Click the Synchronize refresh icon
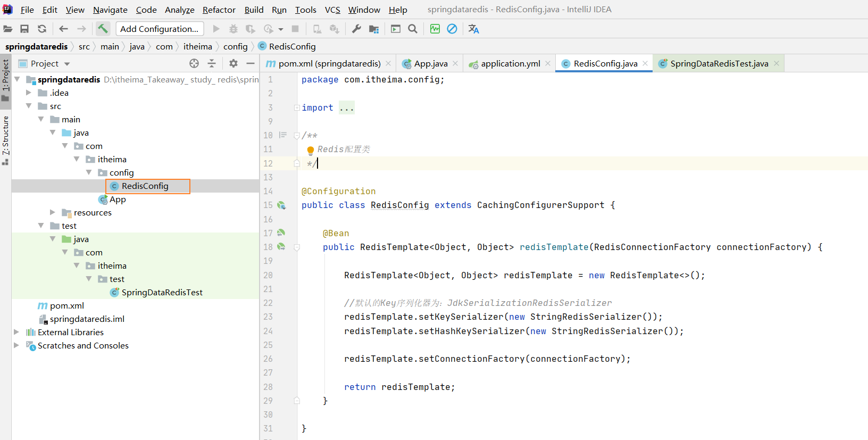This screenshot has height=440, width=868. coord(42,29)
